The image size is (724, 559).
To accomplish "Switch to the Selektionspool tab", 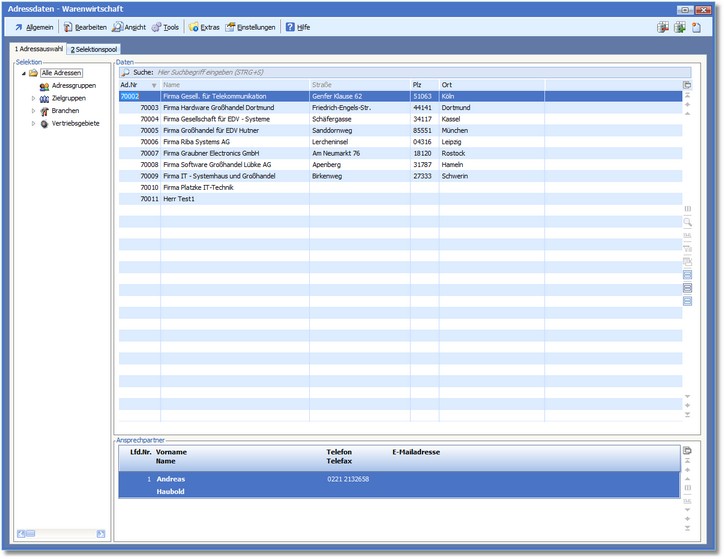I will tap(94, 49).
